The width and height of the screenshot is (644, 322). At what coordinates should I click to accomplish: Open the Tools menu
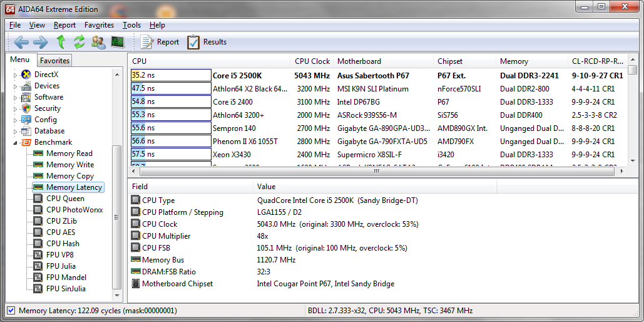(x=131, y=25)
